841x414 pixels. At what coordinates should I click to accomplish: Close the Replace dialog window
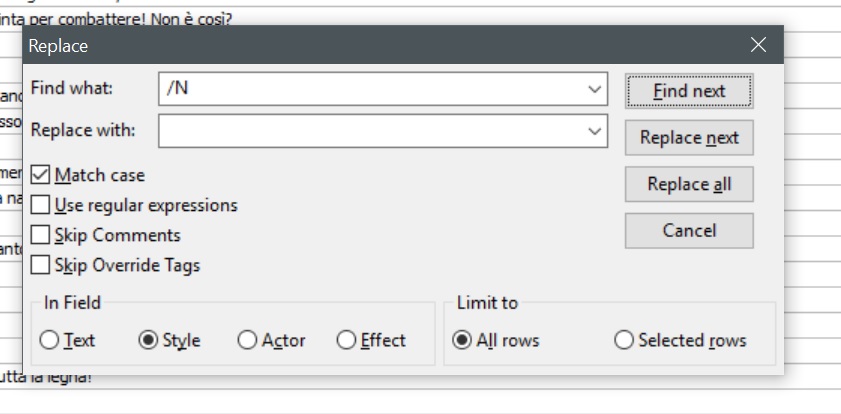click(758, 45)
